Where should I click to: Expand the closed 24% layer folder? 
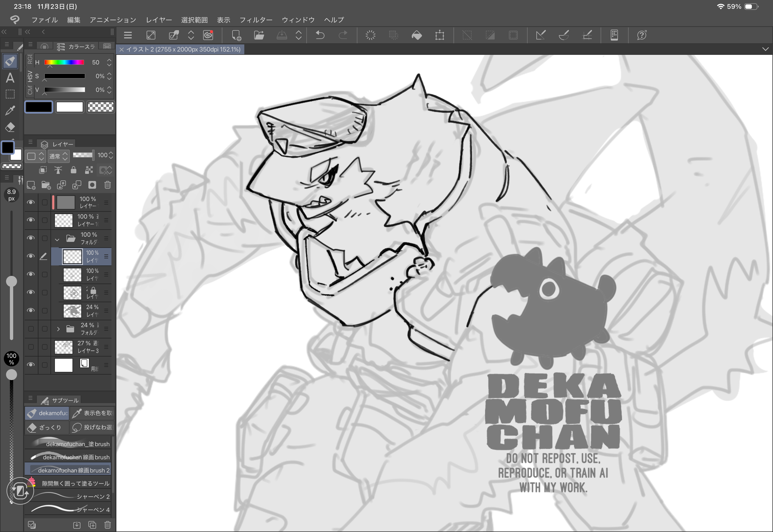point(58,329)
